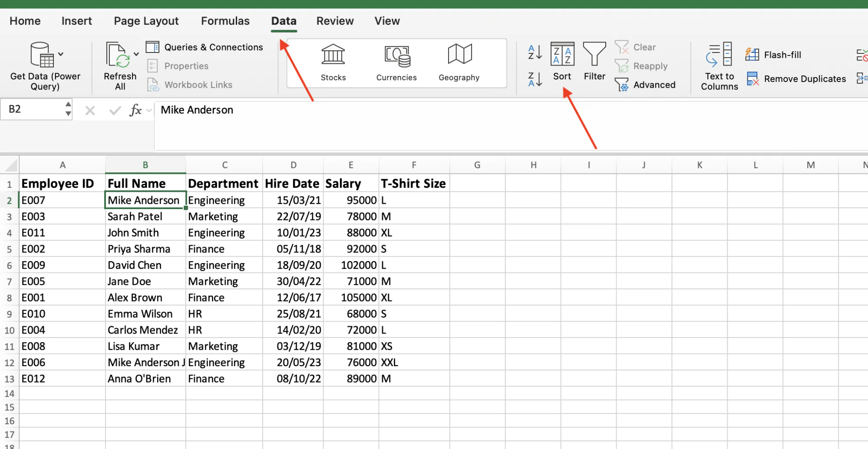
Task: Toggle the Filter funnel
Action: coord(594,62)
